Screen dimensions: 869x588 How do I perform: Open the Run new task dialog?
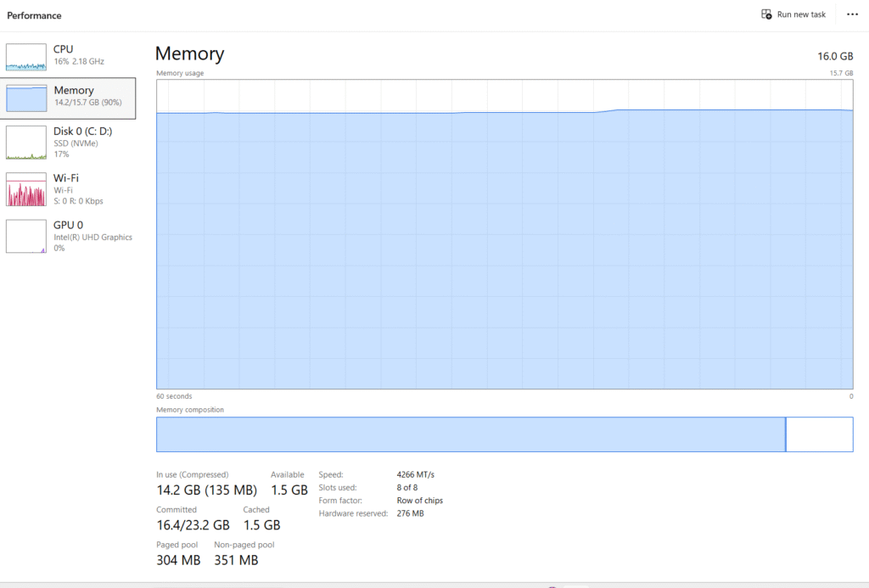click(793, 14)
